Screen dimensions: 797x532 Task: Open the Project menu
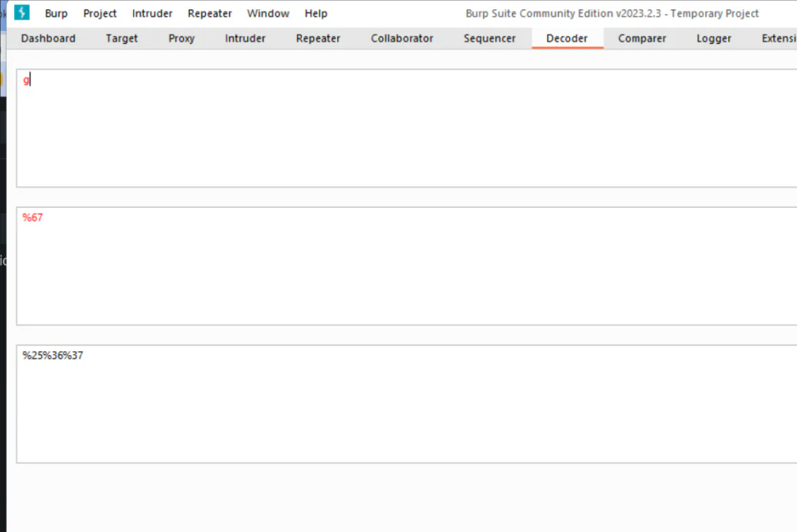point(100,14)
